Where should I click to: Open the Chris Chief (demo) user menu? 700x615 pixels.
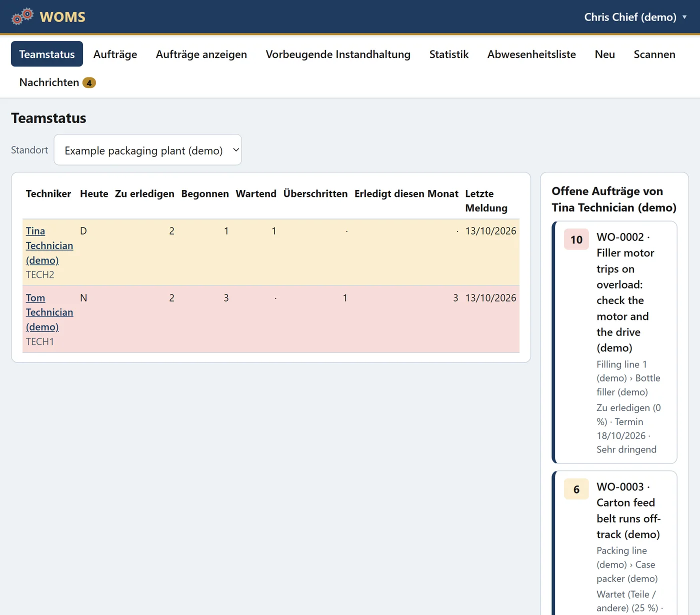click(635, 17)
